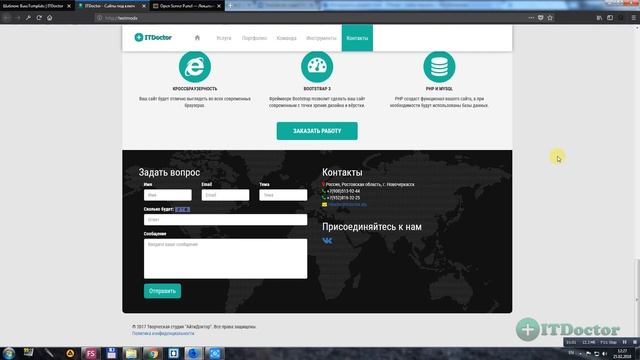Open the volume icon in the system tray

coord(604,353)
